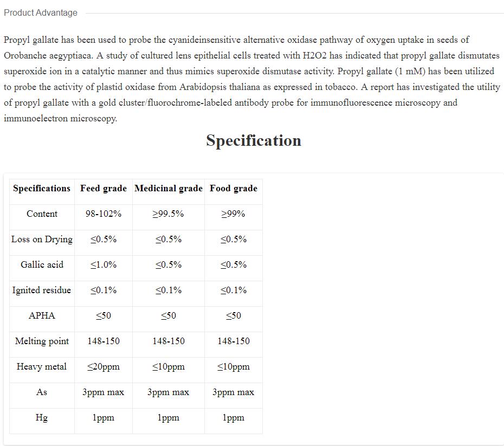Screen dimensions: 504x446
Task: Click the ≥99% Food grade content cell
Action: tap(234, 214)
